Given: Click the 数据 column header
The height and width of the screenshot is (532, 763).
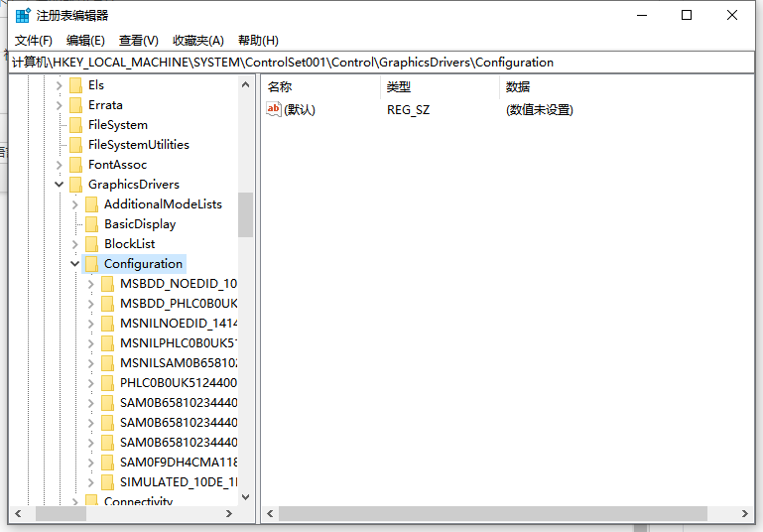Looking at the screenshot, I should [518, 86].
